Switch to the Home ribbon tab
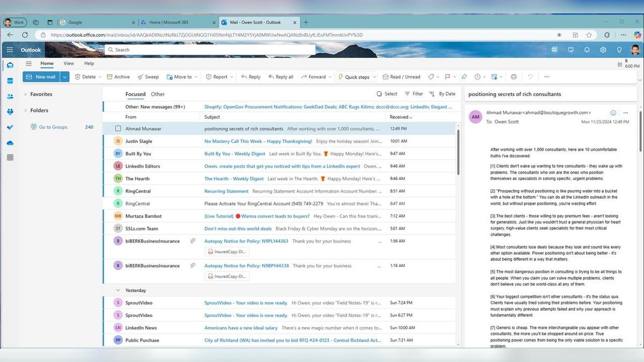Screen dimensions: 644x362 click(x=47, y=63)
